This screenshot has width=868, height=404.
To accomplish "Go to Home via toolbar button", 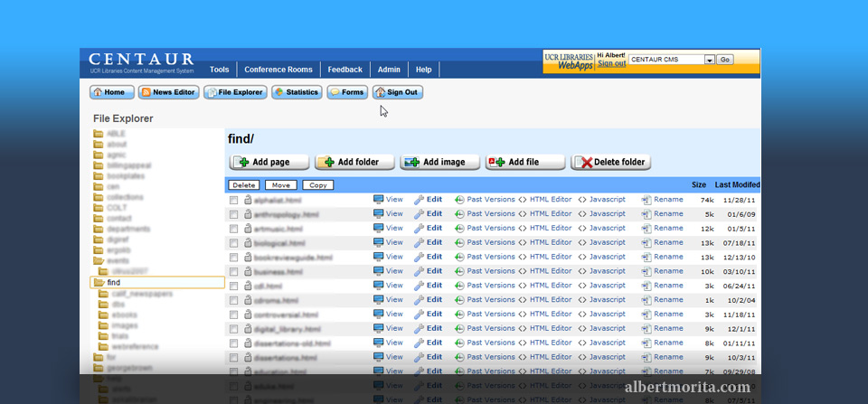I will pyautogui.click(x=108, y=92).
